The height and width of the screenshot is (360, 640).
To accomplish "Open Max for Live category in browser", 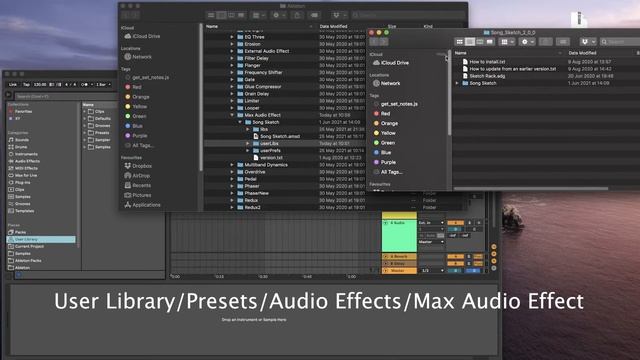I will (x=23, y=176).
